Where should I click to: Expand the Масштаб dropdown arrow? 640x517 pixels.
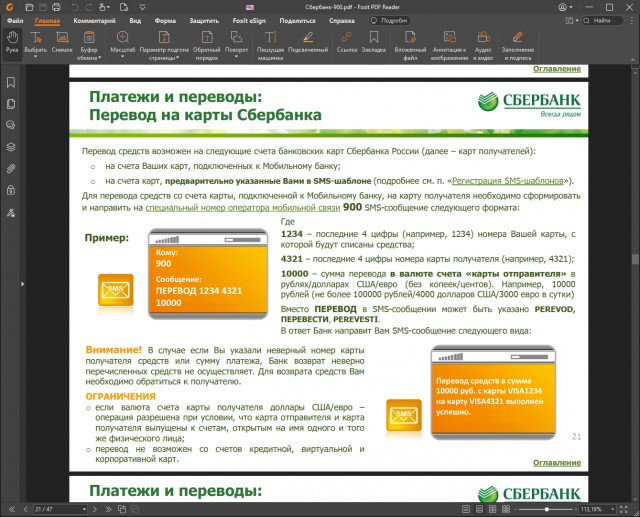pyautogui.click(x=122, y=57)
